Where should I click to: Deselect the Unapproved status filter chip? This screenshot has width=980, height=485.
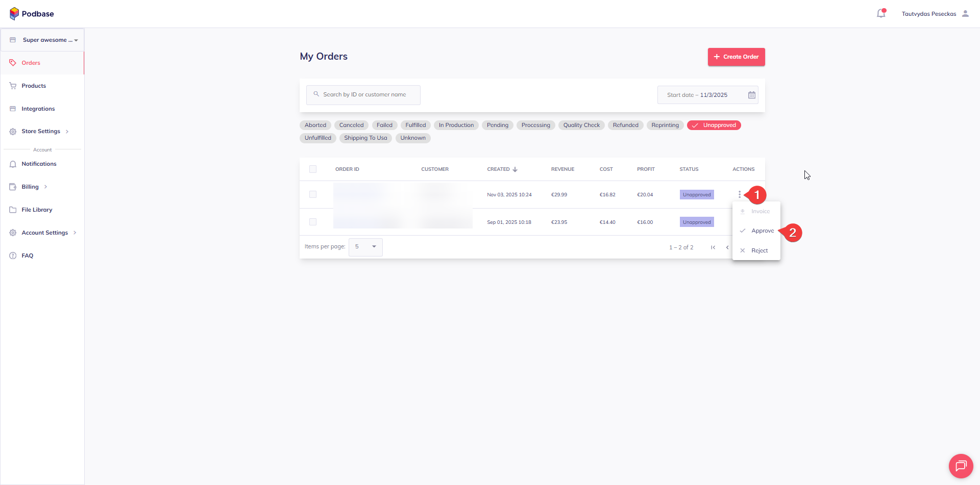pyautogui.click(x=714, y=125)
